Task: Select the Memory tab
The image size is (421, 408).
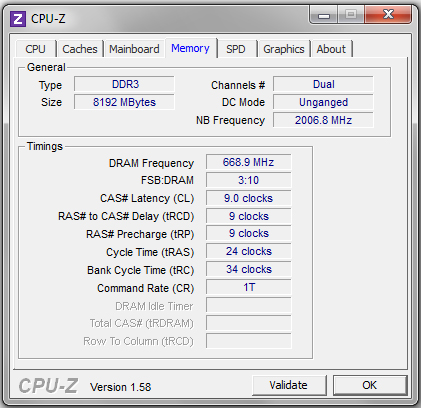Action: 191,48
